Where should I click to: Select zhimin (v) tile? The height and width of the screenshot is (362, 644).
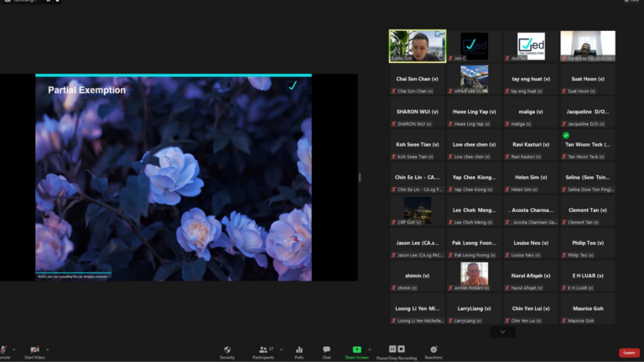418,276
